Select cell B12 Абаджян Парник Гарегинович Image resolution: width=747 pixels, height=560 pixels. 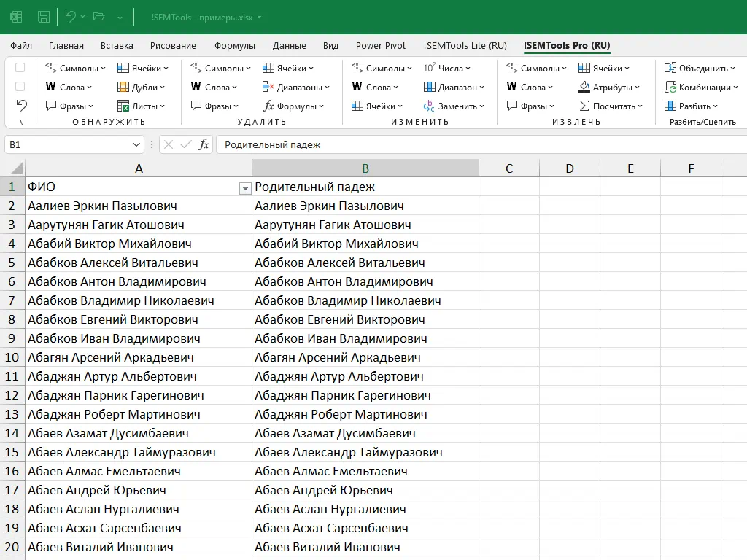[x=365, y=395]
